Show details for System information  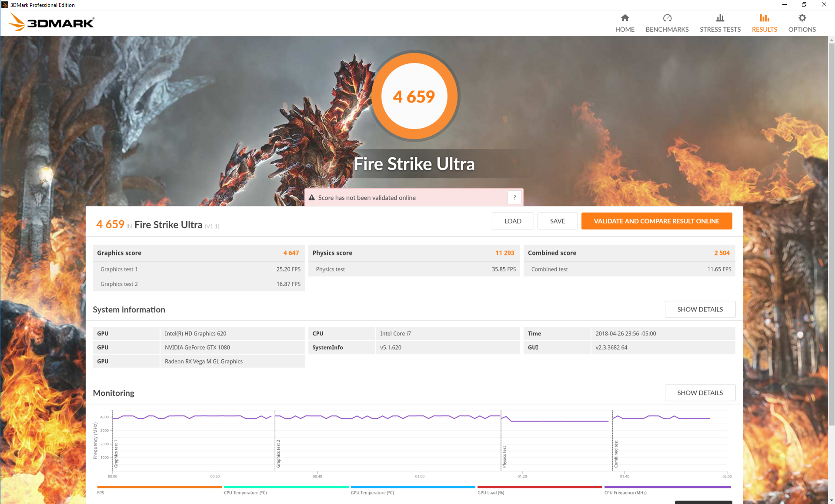699,309
